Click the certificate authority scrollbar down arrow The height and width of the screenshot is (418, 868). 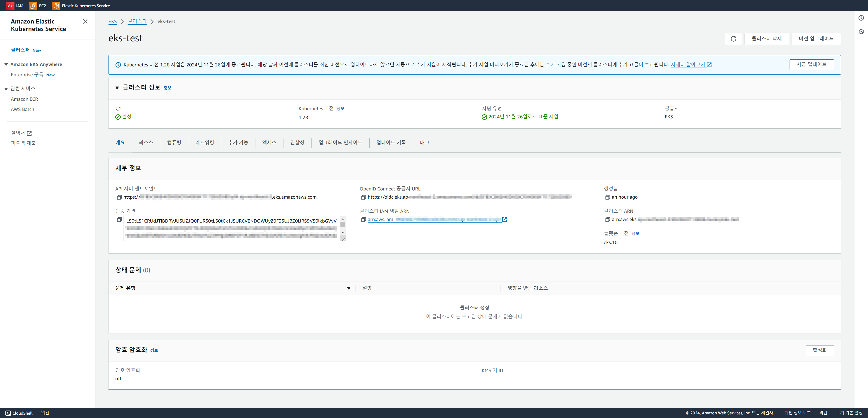pyautogui.click(x=343, y=232)
